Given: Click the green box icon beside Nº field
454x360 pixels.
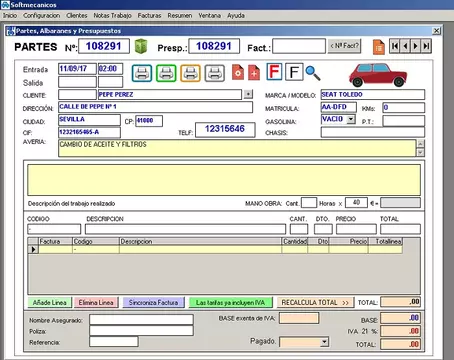Looking at the screenshot, I should coord(141,46).
